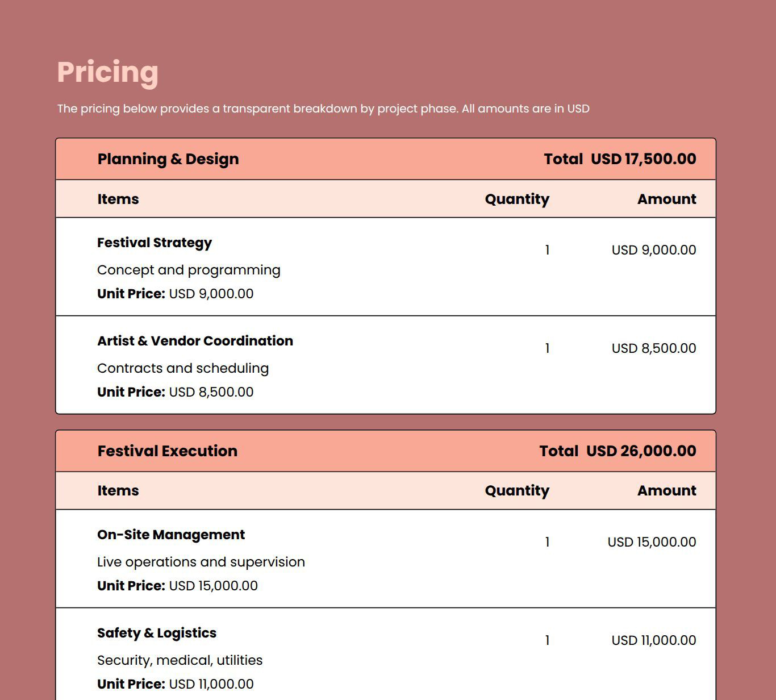The image size is (776, 700).
Task: Click the Concept and programming description
Action: click(188, 270)
